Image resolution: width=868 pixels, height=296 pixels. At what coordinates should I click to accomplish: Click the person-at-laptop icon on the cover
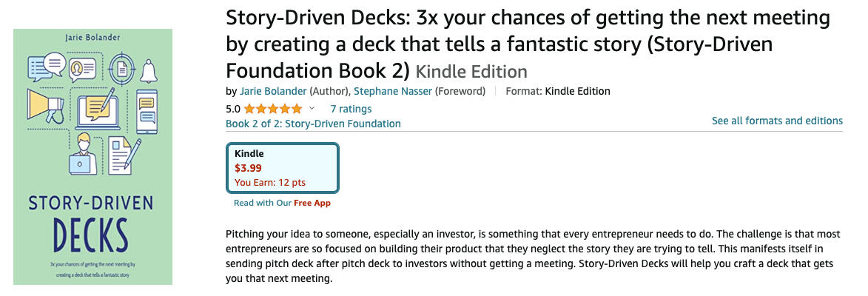coord(83,151)
